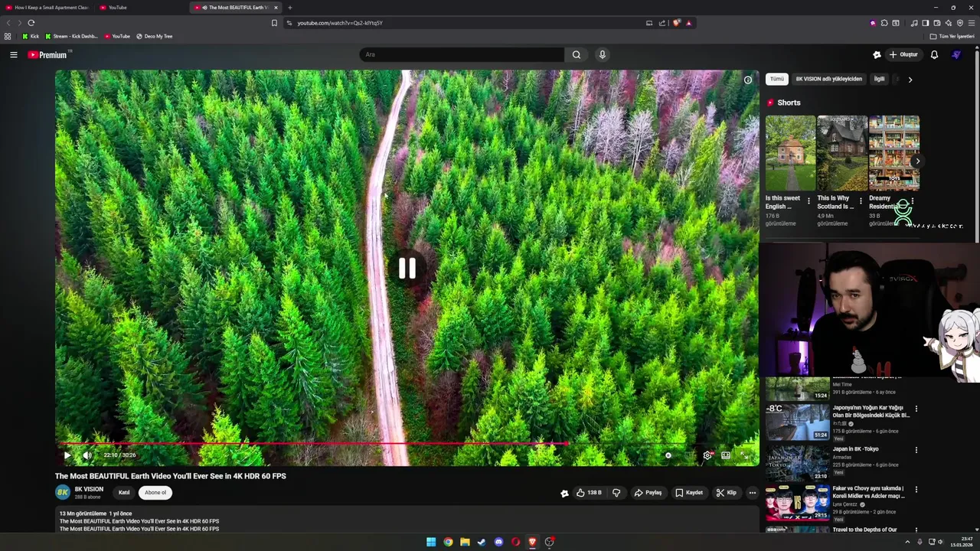Advance Shorts shelf with the right arrow
Image resolution: width=980 pixels, height=551 pixels.
click(x=917, y=161)
